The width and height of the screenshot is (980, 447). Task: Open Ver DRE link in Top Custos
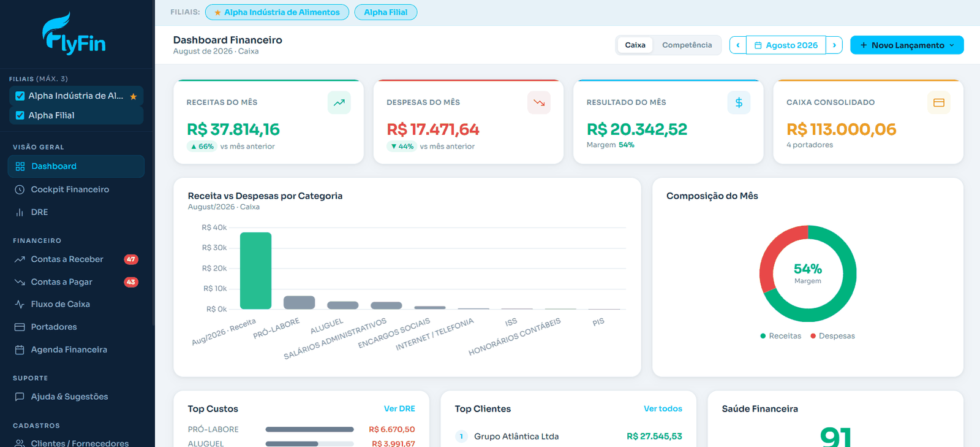tap(399, 408)
